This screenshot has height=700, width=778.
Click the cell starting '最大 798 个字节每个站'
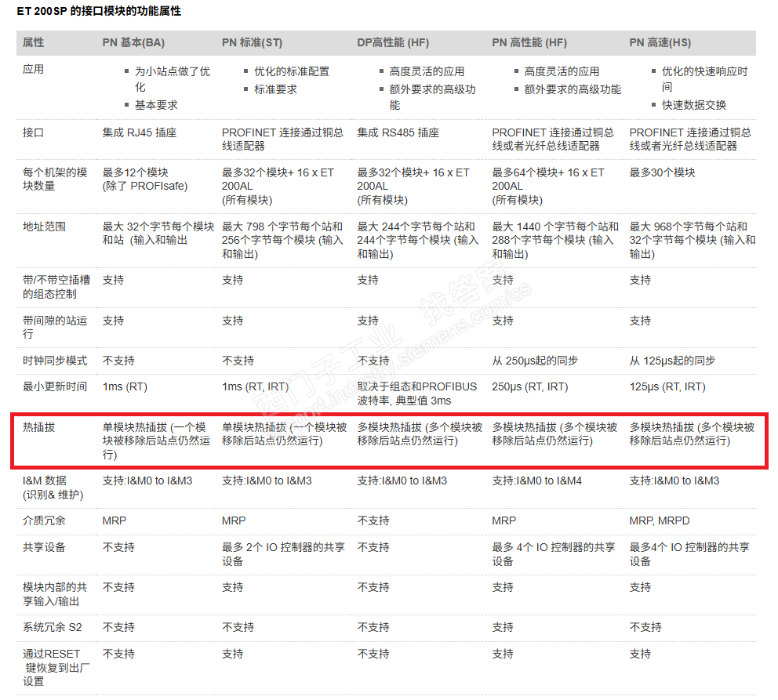[282, 241]
